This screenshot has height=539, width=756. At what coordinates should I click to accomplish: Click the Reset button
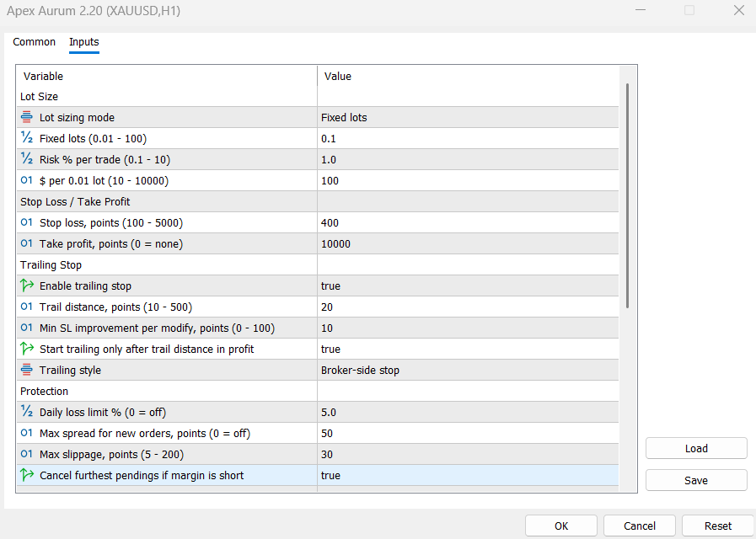coord(718,526)
